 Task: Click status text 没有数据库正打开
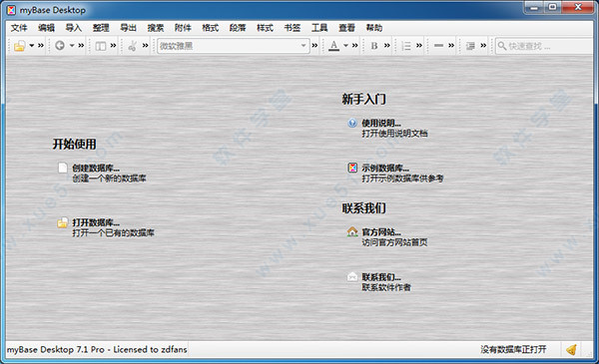[x=513, y=349]
